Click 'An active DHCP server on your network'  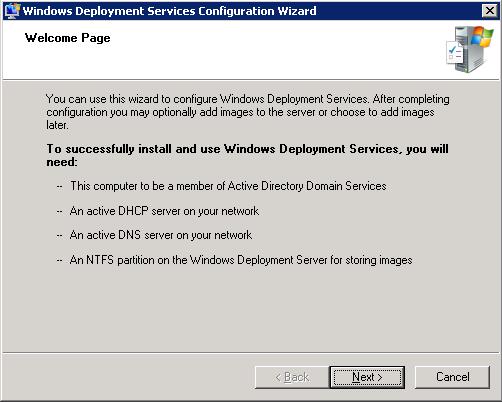(164, 211)
